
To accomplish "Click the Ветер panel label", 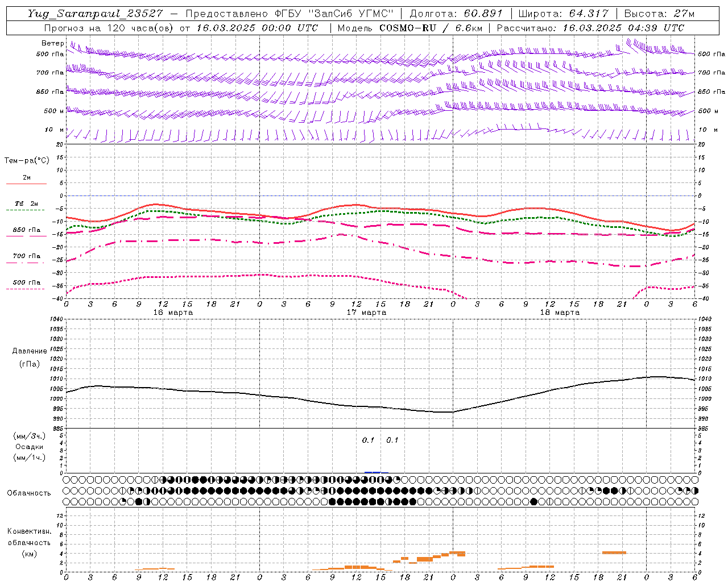I will coord(52,43).
